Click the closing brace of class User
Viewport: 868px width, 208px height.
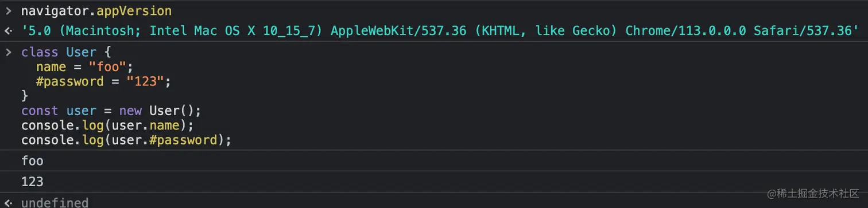[25, 96]
